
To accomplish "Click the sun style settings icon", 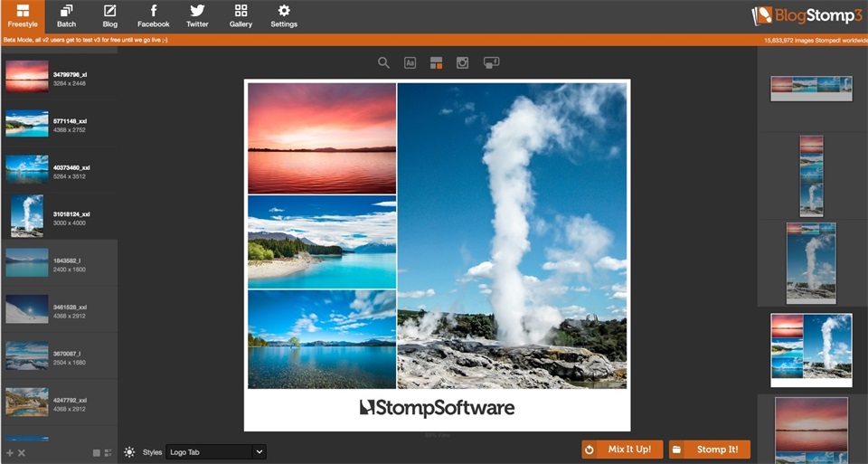I will pos(129,452).
